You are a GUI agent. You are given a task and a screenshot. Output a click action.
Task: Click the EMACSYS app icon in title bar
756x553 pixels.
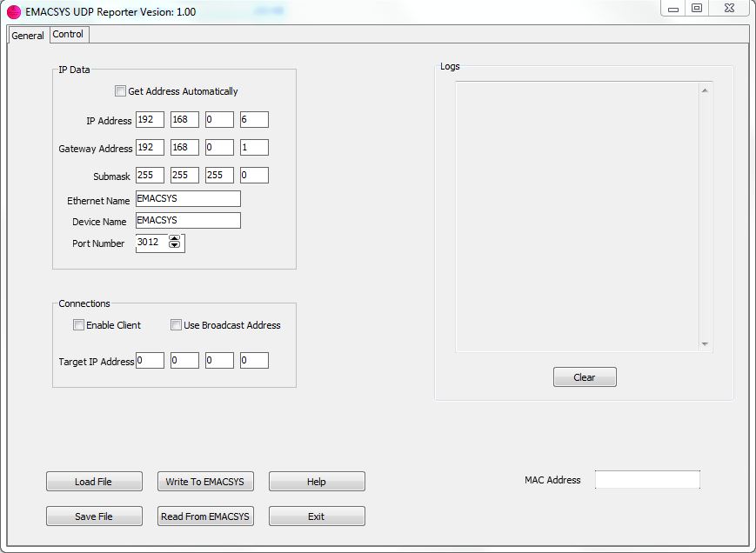(x=14, y=12)
